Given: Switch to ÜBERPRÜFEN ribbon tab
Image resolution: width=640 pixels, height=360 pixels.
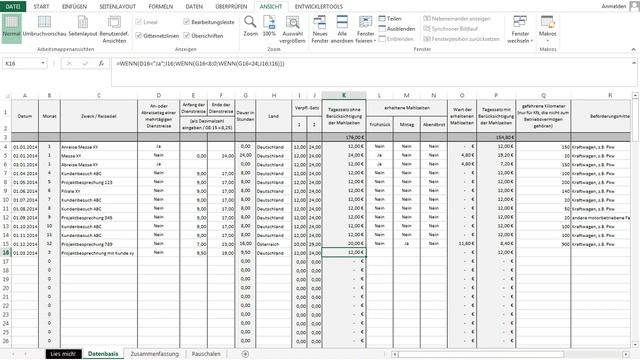Looking at the screenshot, I should coord(231,7).
